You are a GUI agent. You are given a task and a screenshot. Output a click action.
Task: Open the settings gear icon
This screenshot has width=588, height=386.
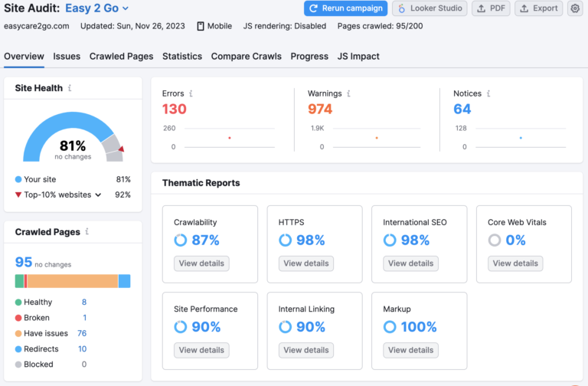[x=575, y=8]
